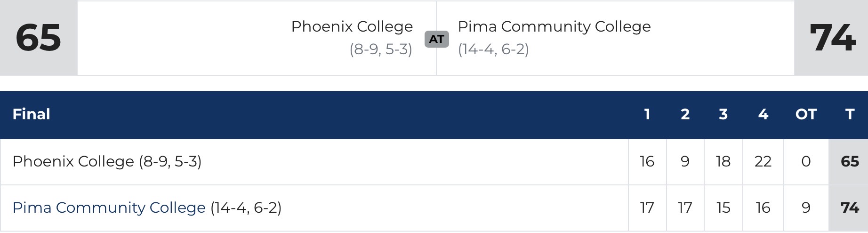Image resolution: width=868 pixels, height=233 pixels.
Task: Click the large 74 score box
Action: coord(832,38)
